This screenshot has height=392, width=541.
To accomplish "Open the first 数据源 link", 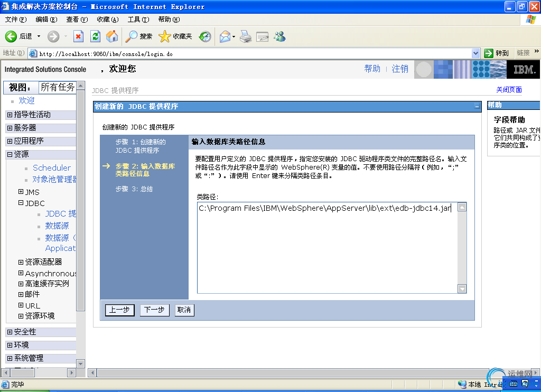I will [57, 226].
